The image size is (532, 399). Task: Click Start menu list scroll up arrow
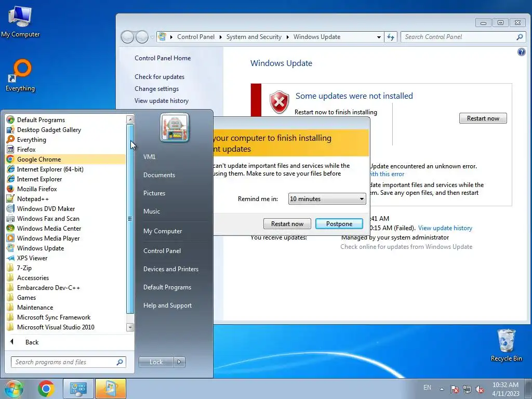[x=130, y=119]
